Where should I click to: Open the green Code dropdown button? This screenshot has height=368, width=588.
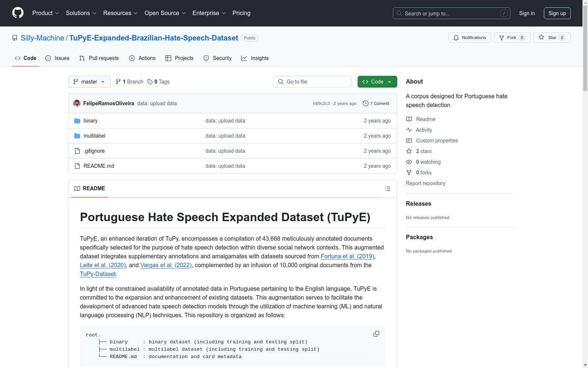click(377, 82)
